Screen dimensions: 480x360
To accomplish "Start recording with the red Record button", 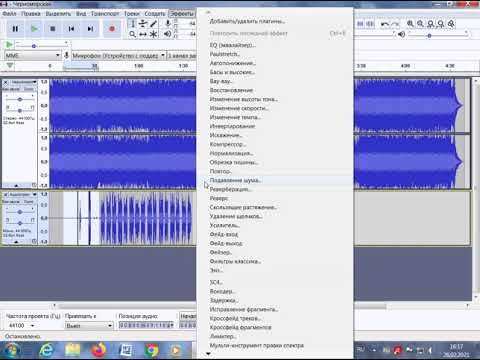I will [112, 29].
